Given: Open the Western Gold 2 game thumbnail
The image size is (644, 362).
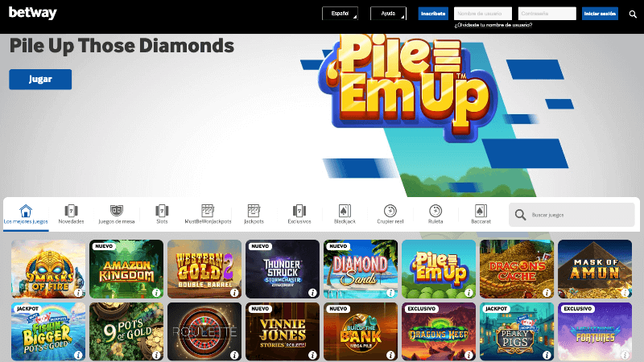Looking at the screenshot, I should [204, 269].
